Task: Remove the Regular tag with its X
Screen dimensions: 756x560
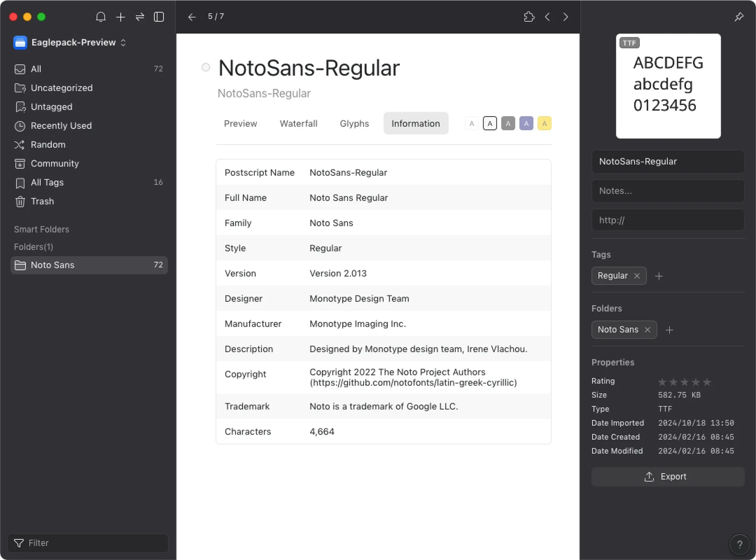Action: point(637,276)
